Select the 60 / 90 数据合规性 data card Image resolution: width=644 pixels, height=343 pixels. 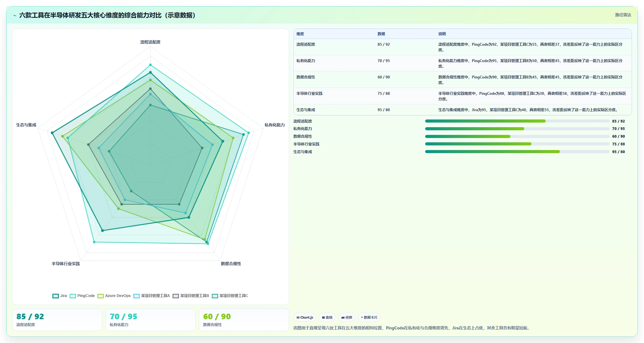244,320
